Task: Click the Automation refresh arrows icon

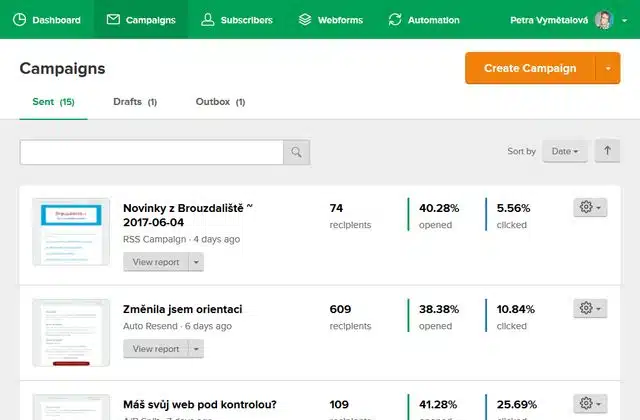Action: (395, 20)
